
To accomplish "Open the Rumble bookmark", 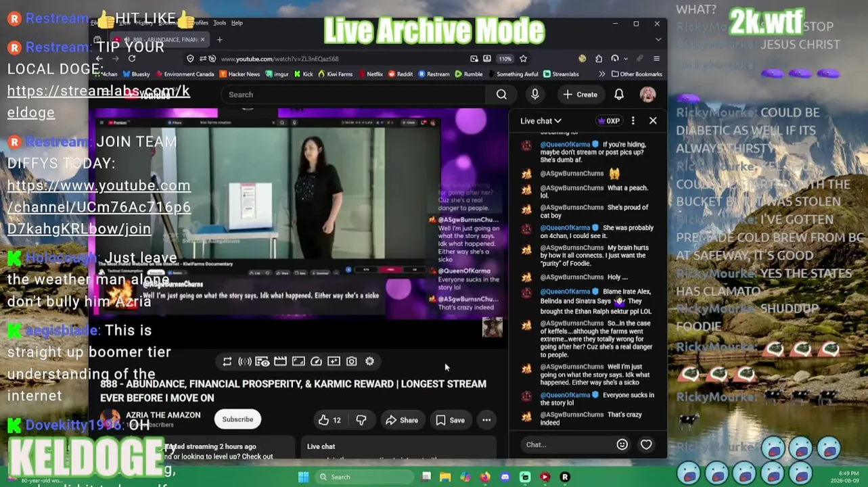I will click(469, 74).
